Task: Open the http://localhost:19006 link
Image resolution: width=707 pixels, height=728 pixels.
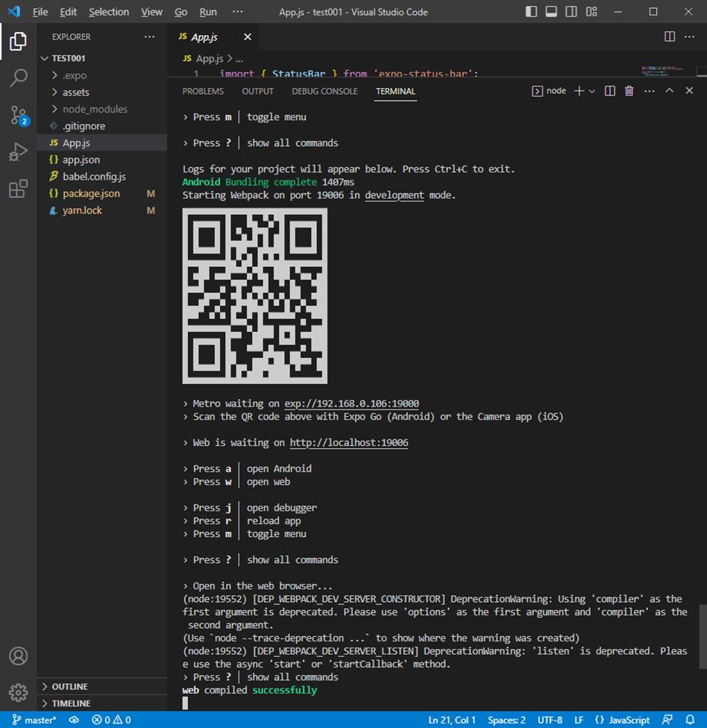Action: (348, 442)
